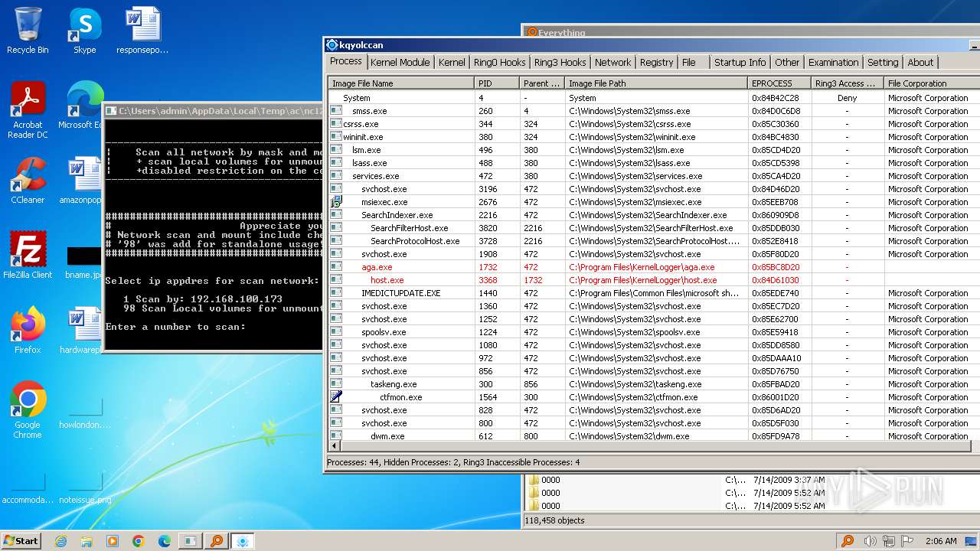
Task: Open the Ring0 Hooks tab
Action: (499, 63)
